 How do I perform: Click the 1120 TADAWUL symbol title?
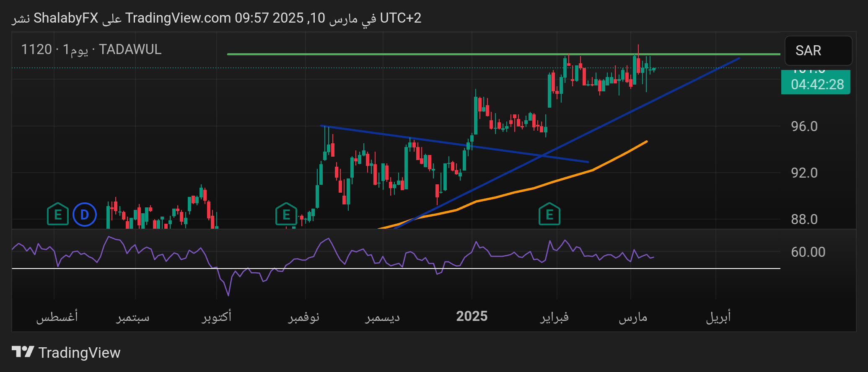click(91, 49)
